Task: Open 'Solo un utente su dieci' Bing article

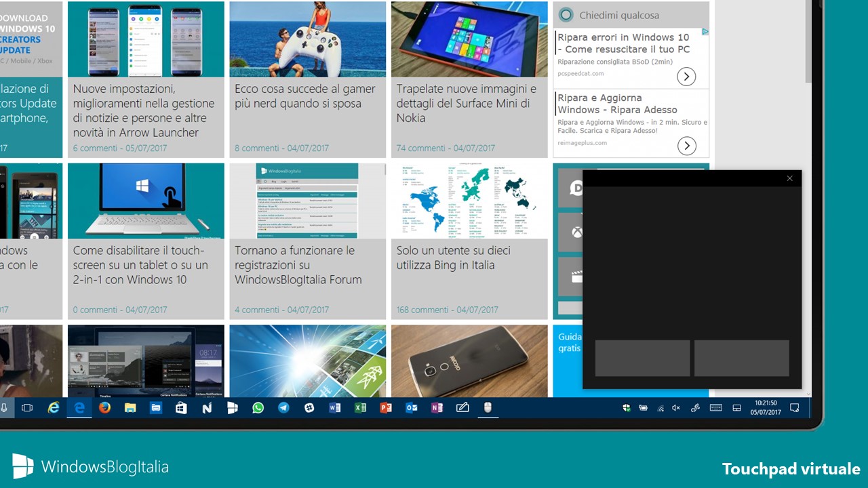Action: pos(454,258)
